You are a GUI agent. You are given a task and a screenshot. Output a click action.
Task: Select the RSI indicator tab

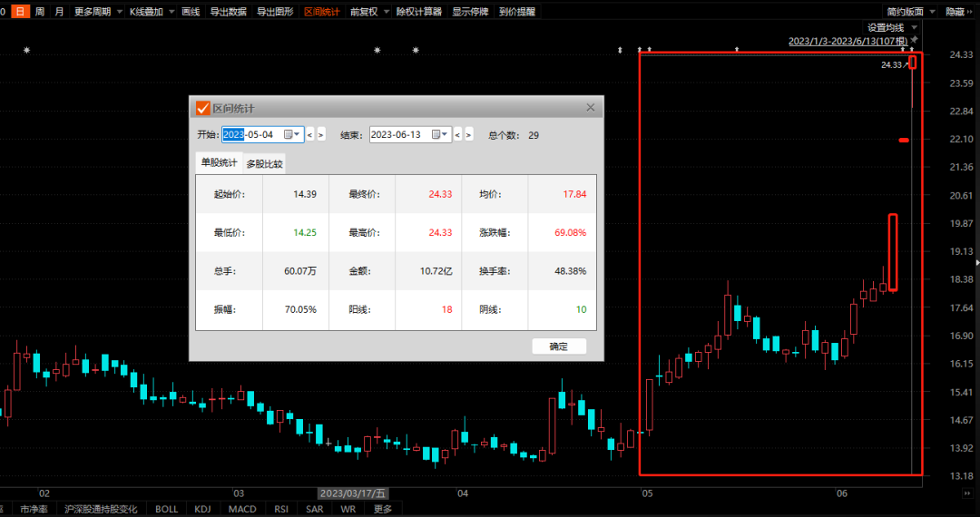point(281,509)
